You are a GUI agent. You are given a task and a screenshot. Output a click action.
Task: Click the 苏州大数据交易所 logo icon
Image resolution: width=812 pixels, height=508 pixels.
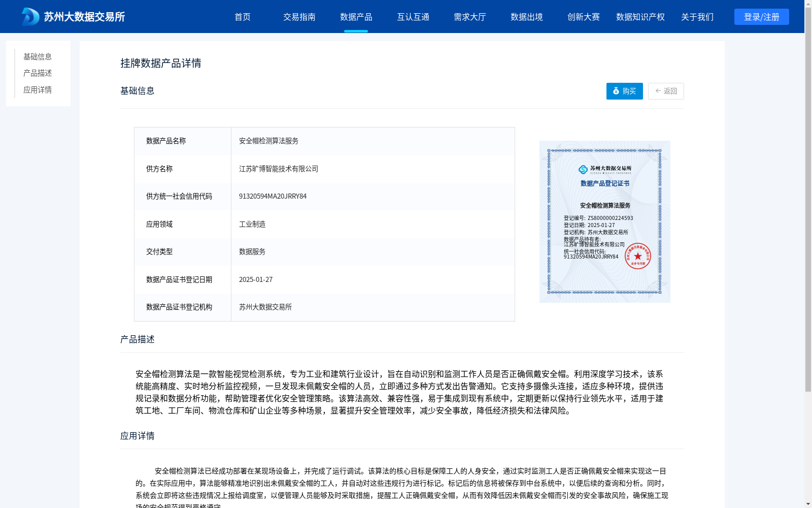pos(30,17)
